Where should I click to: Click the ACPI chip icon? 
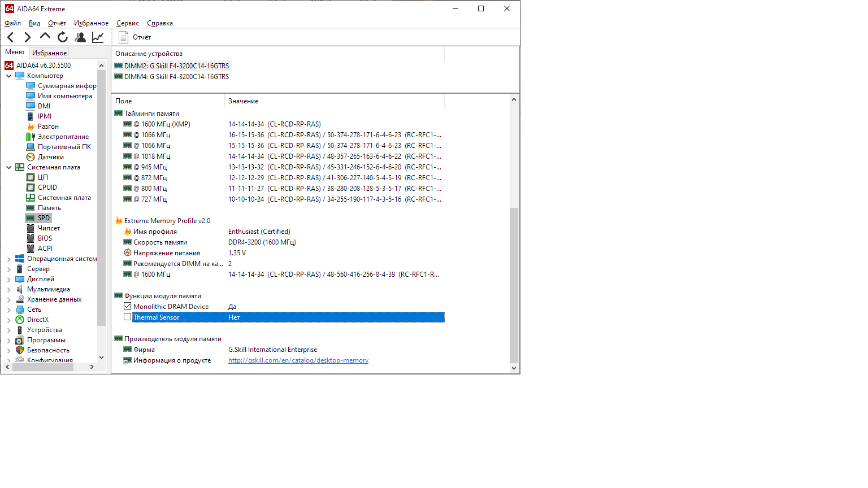pyautogui.click(x=31, y=249)
